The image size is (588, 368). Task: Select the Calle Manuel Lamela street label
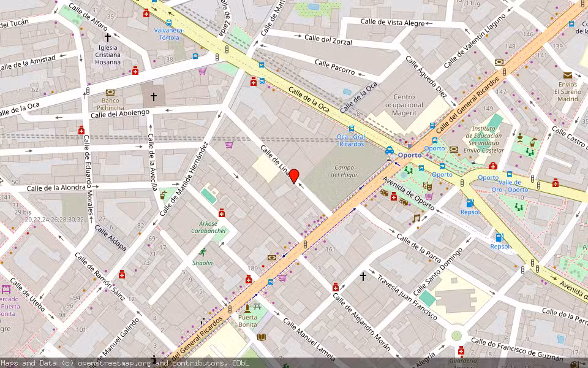coord(309,339)
